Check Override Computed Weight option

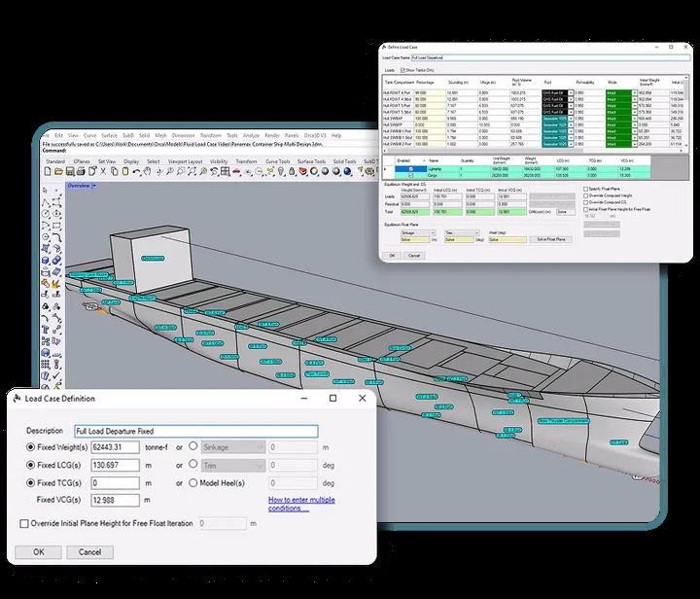point(585,195)
